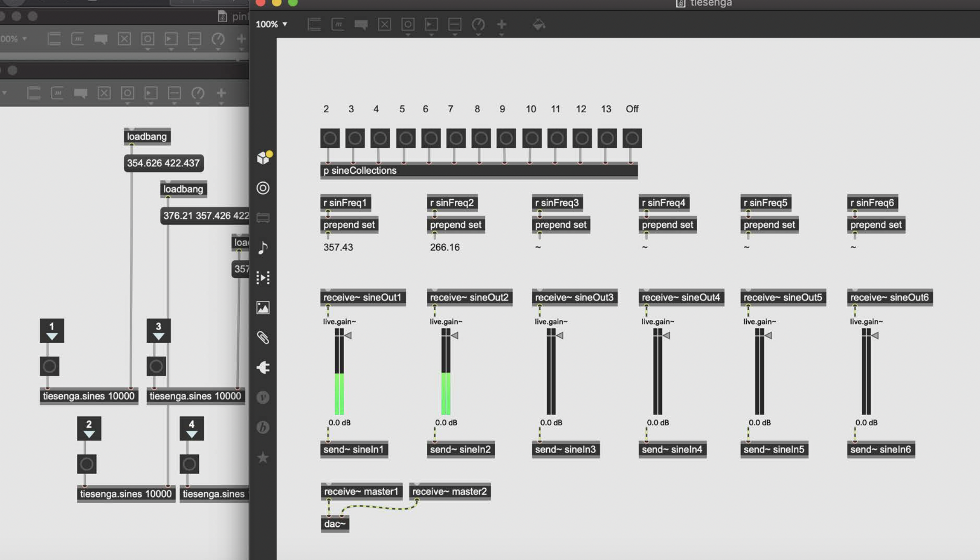Viewport: 980px width, 560px height.
Task: Open the star favorites icon
Action: (x=263, y=458)
